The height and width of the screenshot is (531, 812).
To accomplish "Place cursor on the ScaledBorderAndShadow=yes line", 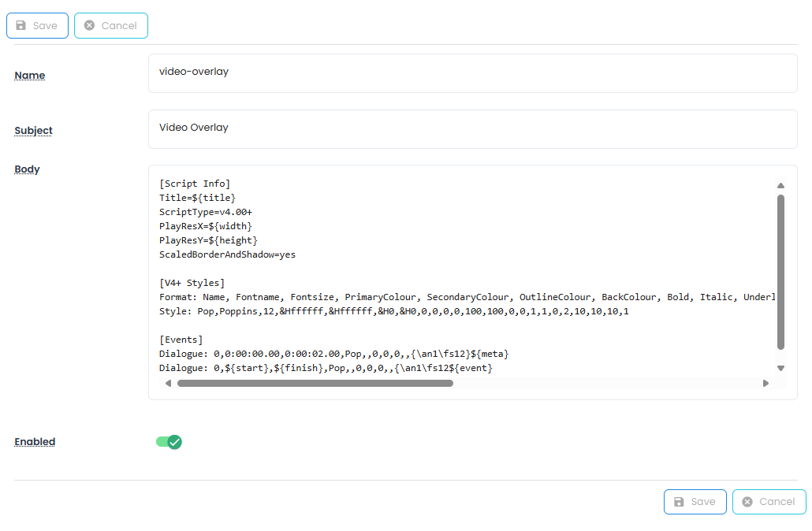I will 227,254.
